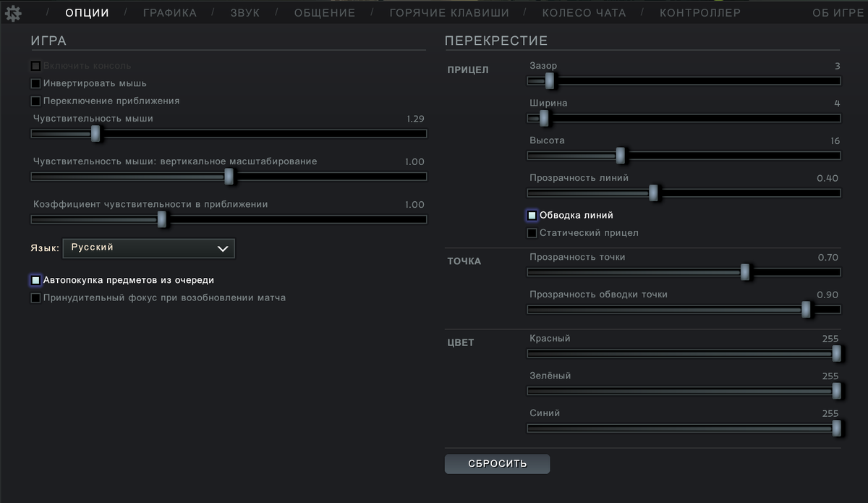Click the Прозрачность точки slider handle
Screen dimensions: 868x503
tap(745, 273)
